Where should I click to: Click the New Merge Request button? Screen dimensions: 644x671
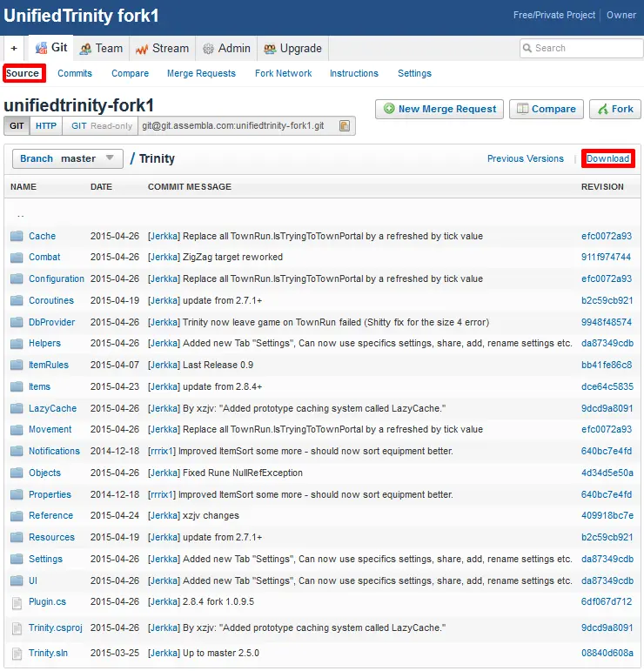[x=439, y=109]
